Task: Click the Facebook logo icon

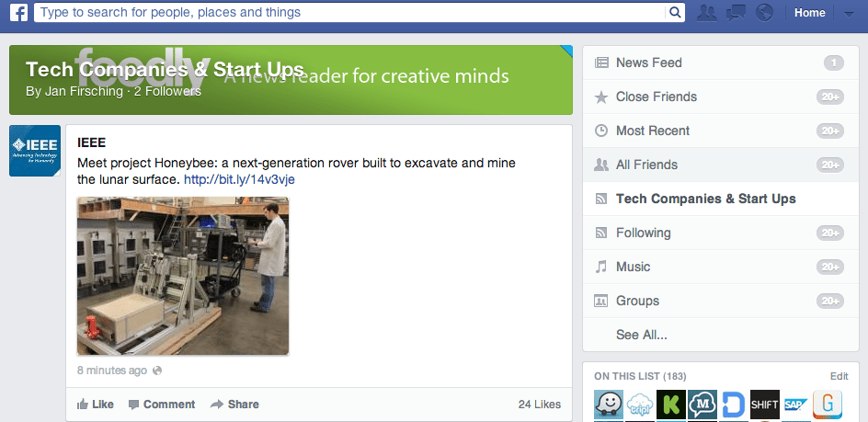Action: 18,12
